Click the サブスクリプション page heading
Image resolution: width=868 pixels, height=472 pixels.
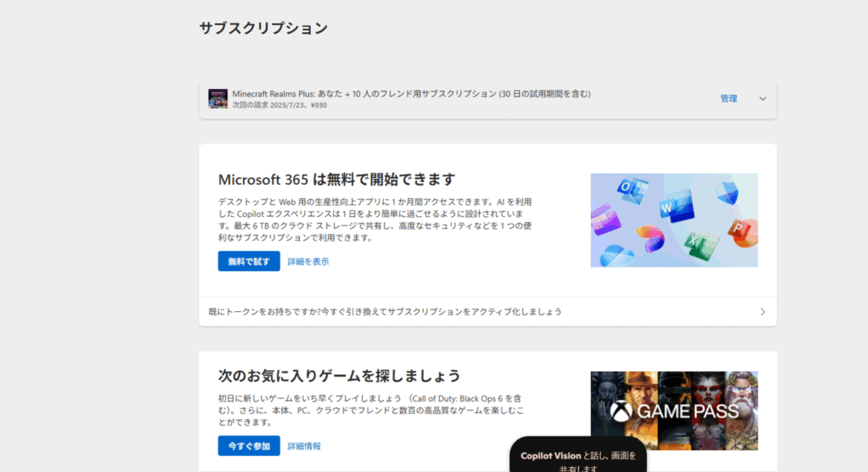tap(264, 28)
